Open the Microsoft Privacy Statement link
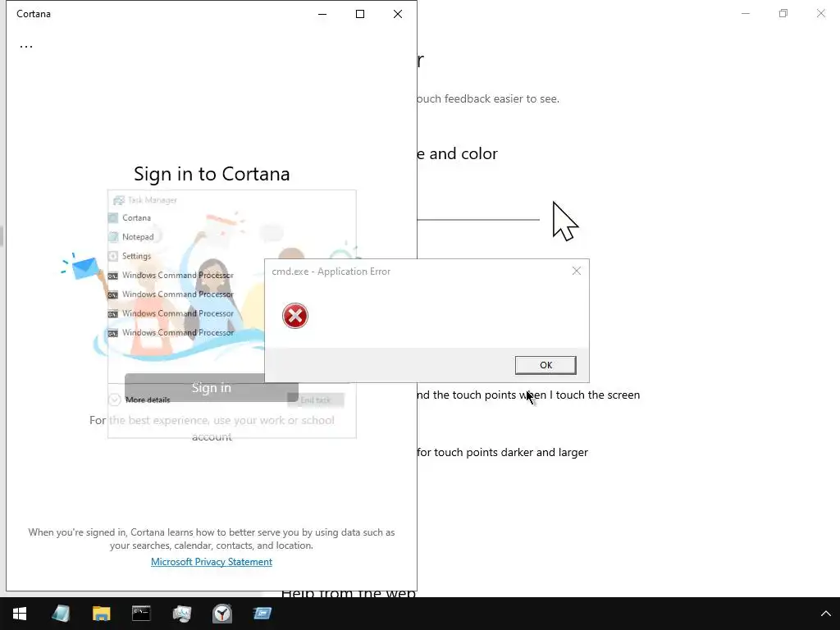The width and height of the screenshot is (840, 630). 212,561
